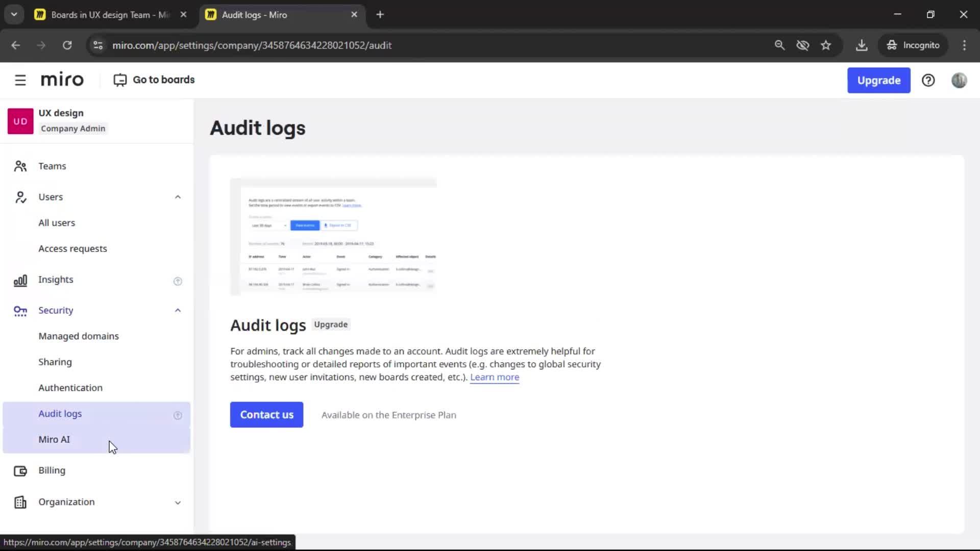This screenshot has width=980, height=551.
Task: Open the browser downloads icon
Action: pos(862,45)
